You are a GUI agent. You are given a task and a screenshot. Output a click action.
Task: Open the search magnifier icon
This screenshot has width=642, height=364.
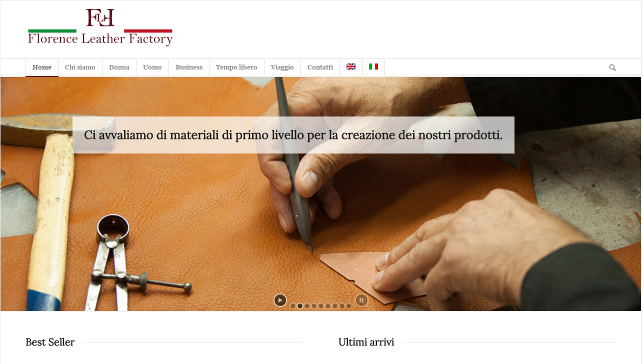[612, 67]
